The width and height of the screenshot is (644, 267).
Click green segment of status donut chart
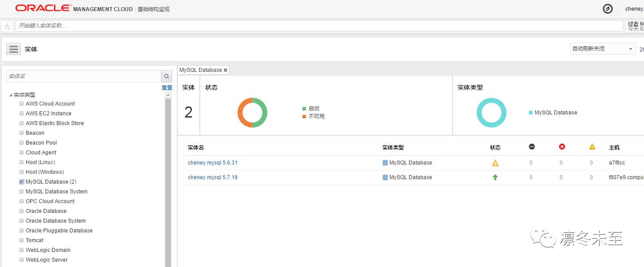pyautogui.click(x=265, y=113)
